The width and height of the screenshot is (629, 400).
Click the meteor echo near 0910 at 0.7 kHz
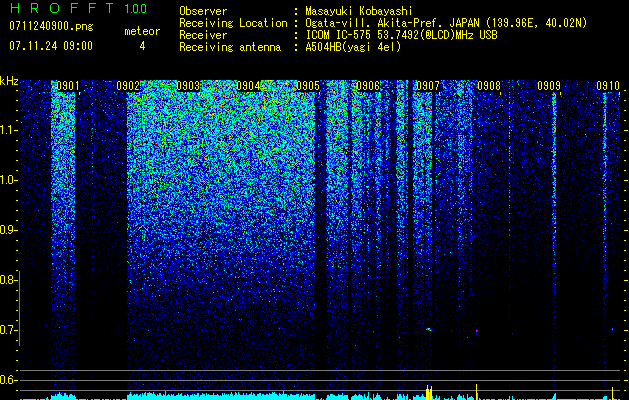point(613,329)
